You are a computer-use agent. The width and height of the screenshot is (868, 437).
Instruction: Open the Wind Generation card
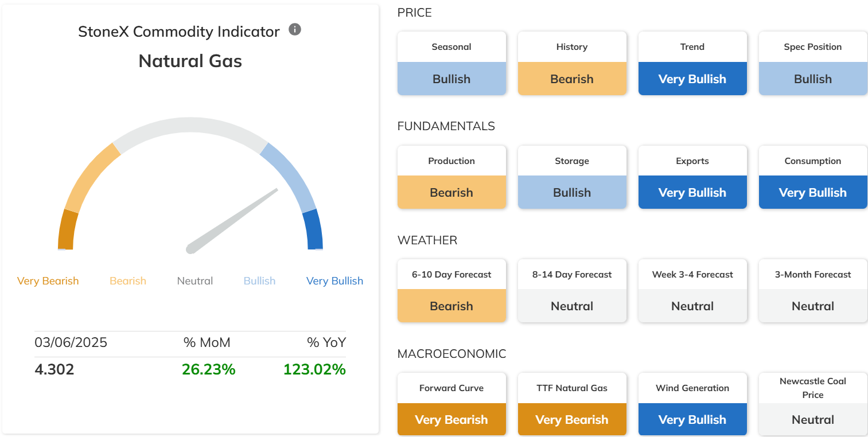(x=692, y=404)
